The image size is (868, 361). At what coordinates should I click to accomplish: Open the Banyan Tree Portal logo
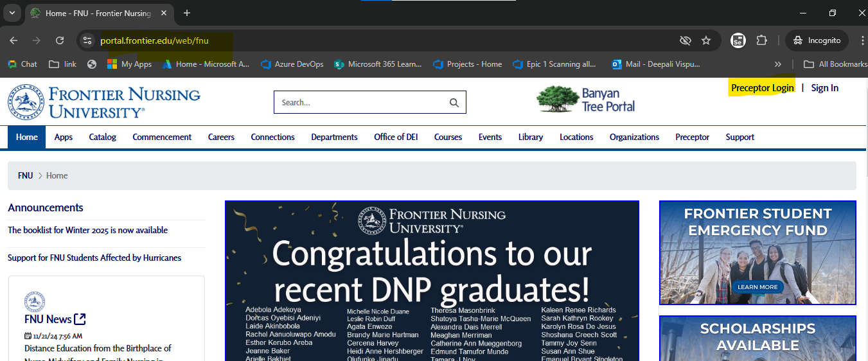tap(586, 100)
